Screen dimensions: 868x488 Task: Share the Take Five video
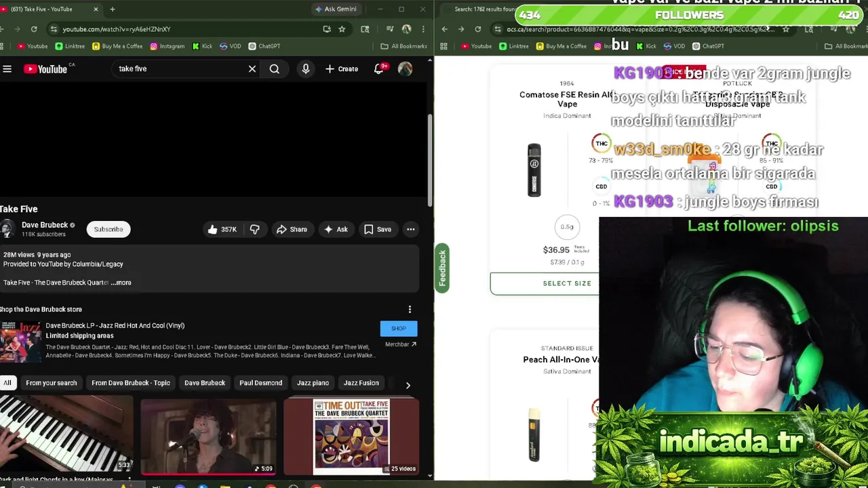pyautogui.click(x=292, y=229)
